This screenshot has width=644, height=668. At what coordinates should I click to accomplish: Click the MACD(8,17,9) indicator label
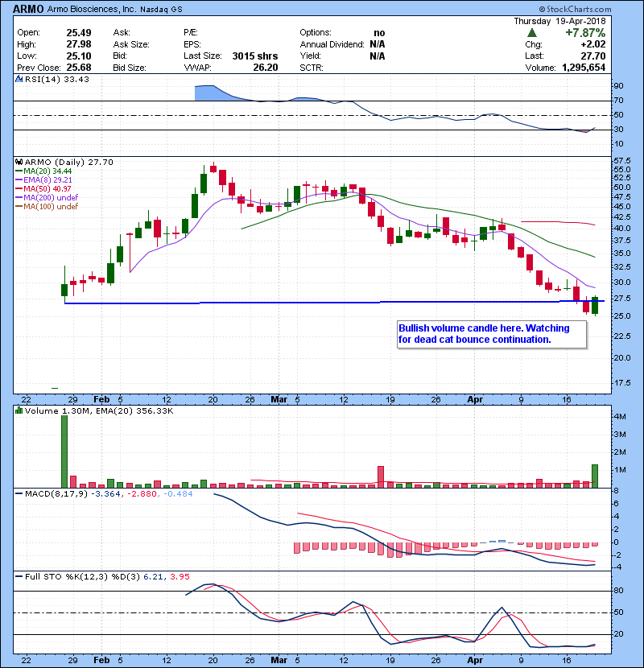point(56,494)
